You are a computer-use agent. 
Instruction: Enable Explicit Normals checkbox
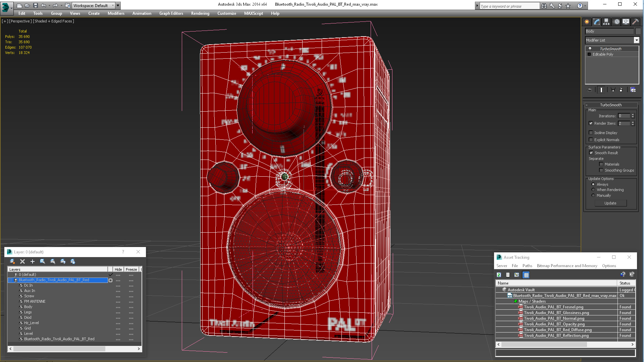(x=591, y=140)
